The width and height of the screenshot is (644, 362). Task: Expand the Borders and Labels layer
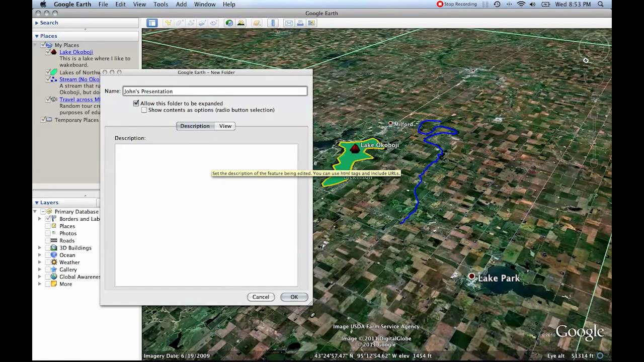pos(40,219)
